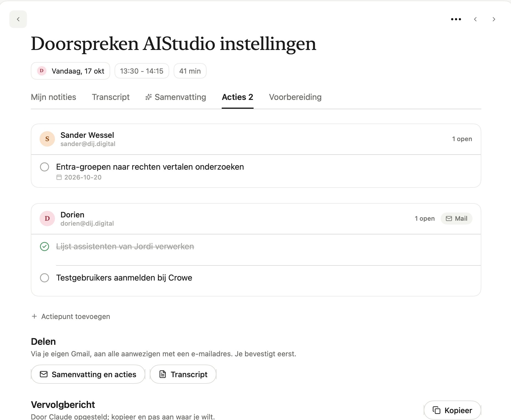Click dorien@dij.digital email address
This screenshot has width=511, height=420.
pyautogui.click(x=87, y=223)
